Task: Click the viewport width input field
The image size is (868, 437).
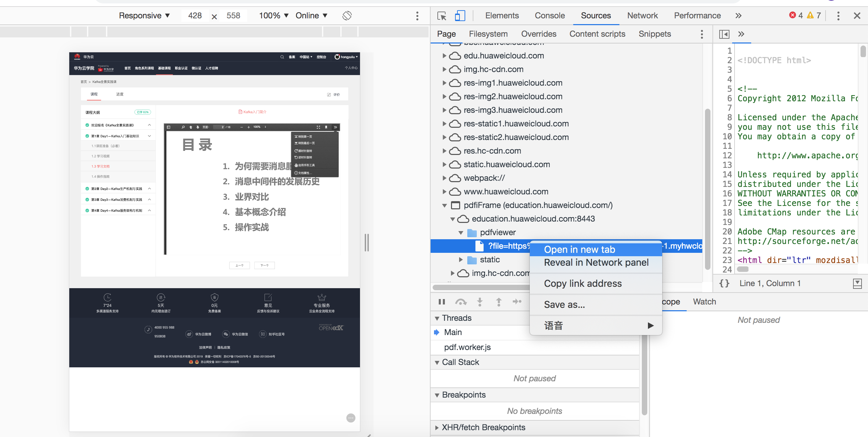Action: (195, 16)
